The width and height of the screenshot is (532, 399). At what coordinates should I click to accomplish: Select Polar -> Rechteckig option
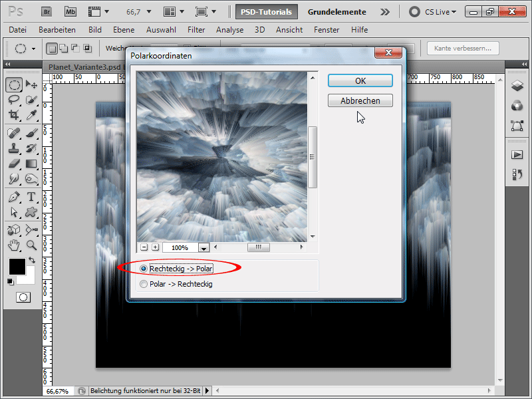coord(176,284)
